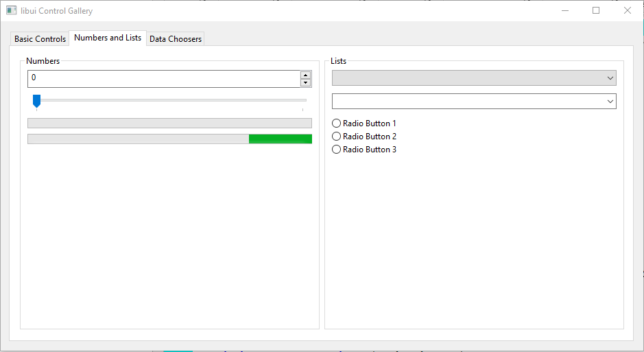
Task: Pick Radio Button 3
Action: [x=337, y=150]
